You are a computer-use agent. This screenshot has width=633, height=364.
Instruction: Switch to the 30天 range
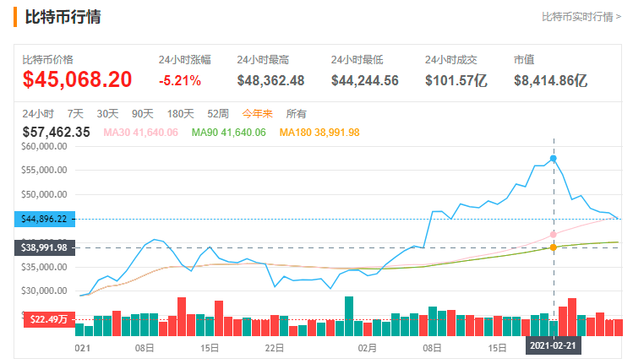click(107, 114)
